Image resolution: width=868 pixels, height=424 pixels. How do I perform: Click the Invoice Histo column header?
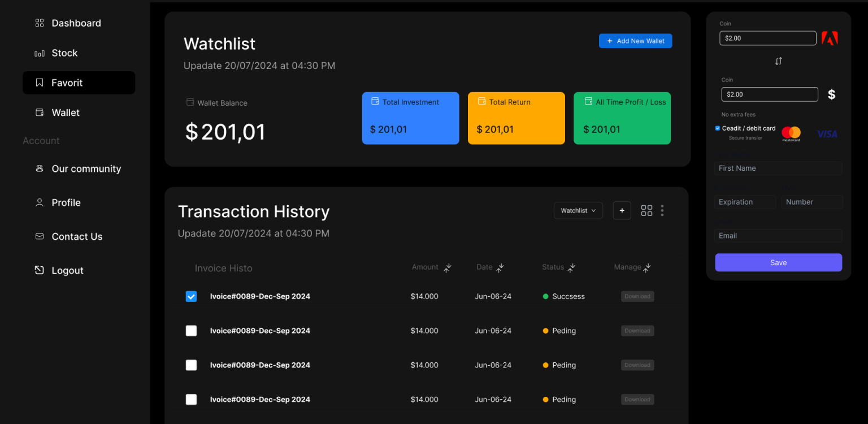point(223,268)
